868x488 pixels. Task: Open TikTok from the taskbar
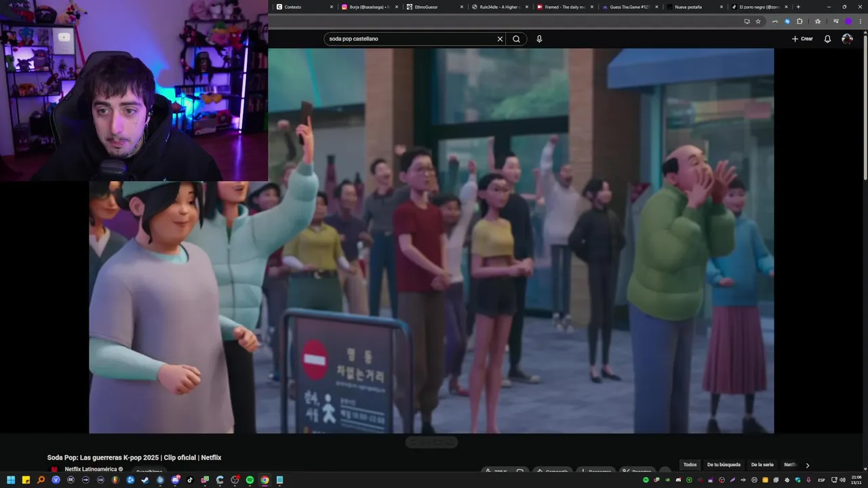(190, 480)
